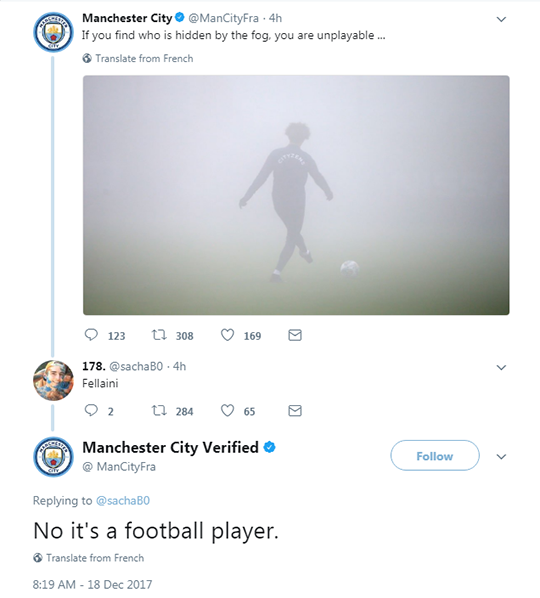Open the @ManCityFra handle in top tweet

pos(223,18)
